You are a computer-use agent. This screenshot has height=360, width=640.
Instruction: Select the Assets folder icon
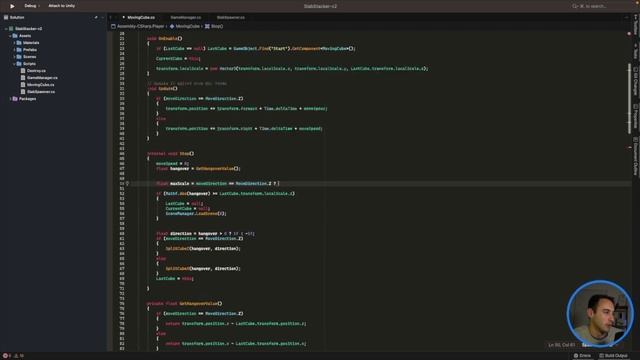15,36
